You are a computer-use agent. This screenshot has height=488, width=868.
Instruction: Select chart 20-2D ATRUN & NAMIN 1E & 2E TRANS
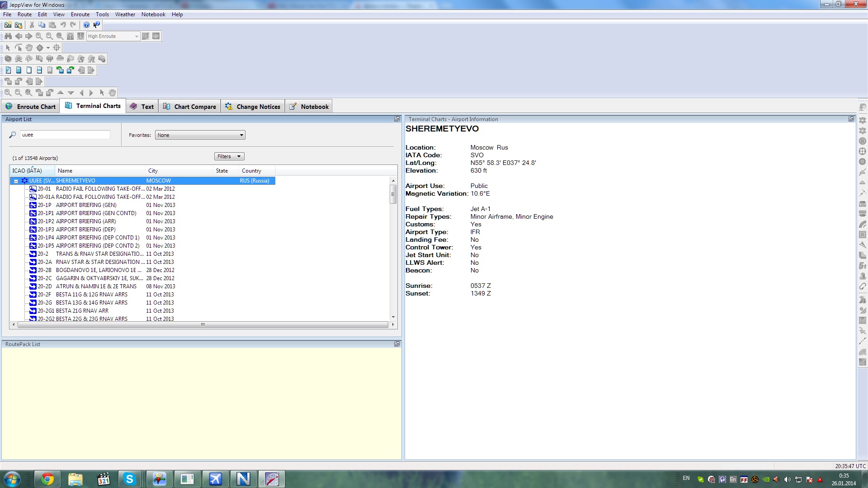[x=102, y=286]
